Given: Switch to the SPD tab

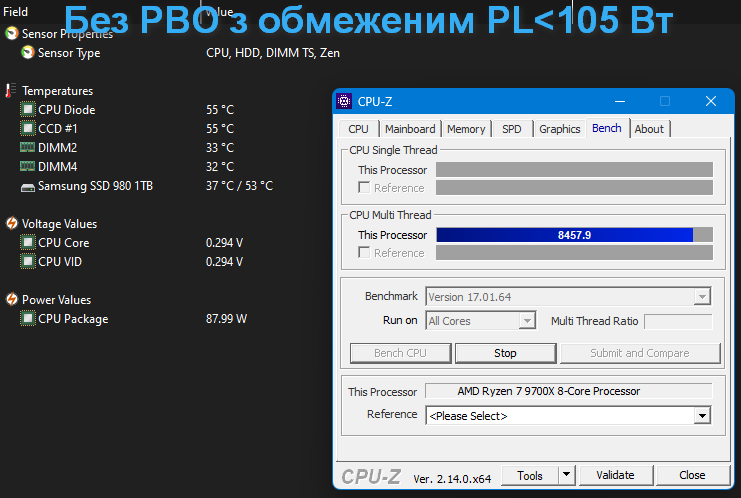Looking at the screenshot, I should click(512, 129).
